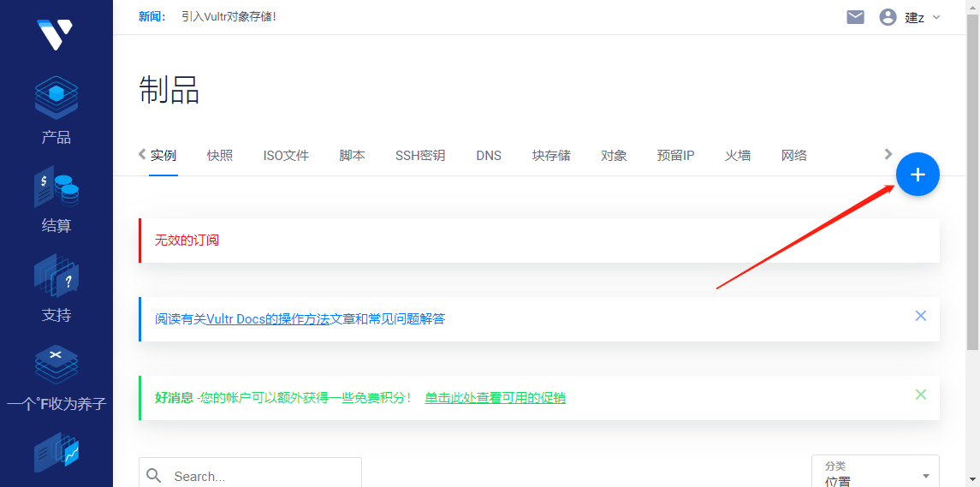The width and height of the screenshot is (980, 487).
Task: Open 产品 products sidebar icon
Action: tap(56, 98)
